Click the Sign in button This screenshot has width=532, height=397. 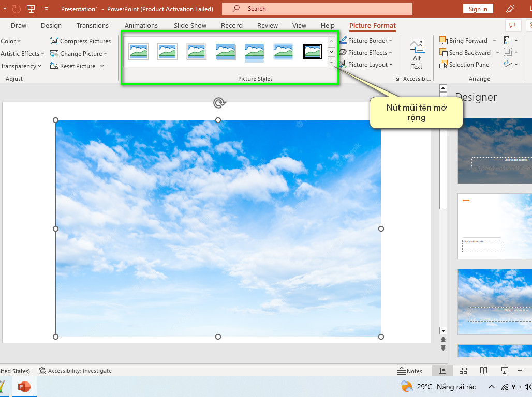478,9
